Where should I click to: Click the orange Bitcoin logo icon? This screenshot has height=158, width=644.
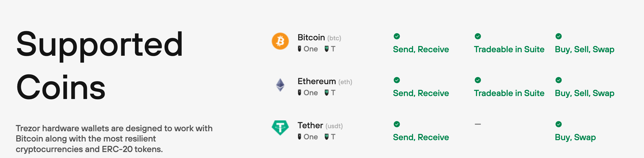(280, 41)
